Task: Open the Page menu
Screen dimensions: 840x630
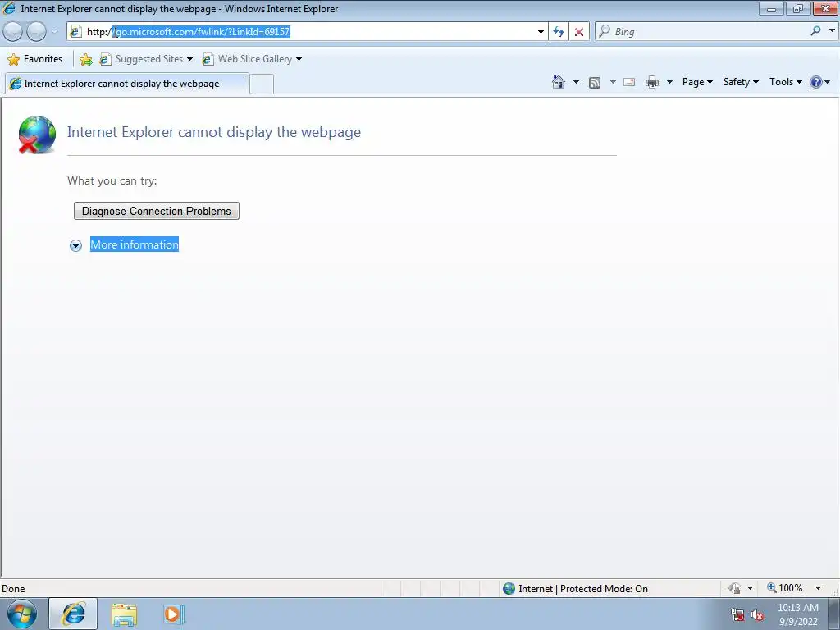Action: pos(697,82)
